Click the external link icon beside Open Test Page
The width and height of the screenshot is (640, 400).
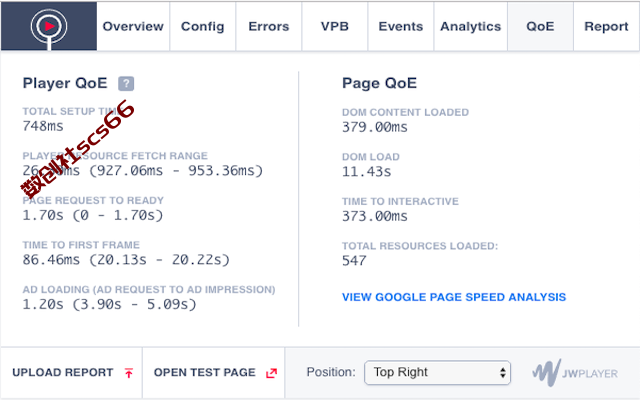pyautogui.click(x=271, y=373)
